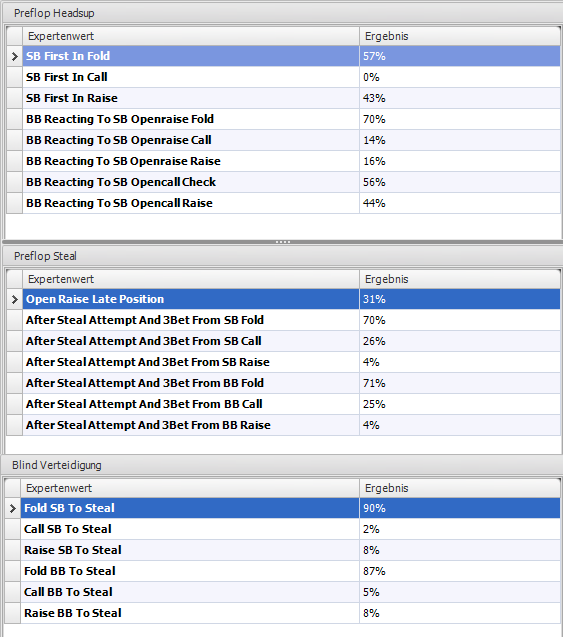Click the Ergebnis header in Blind Verteidigung
Viewport: 564px width, 637px height.
coord(460,488)
